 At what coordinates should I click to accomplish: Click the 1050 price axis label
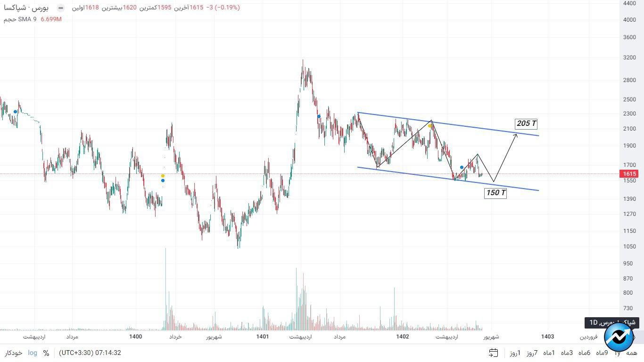pos(629,247)
